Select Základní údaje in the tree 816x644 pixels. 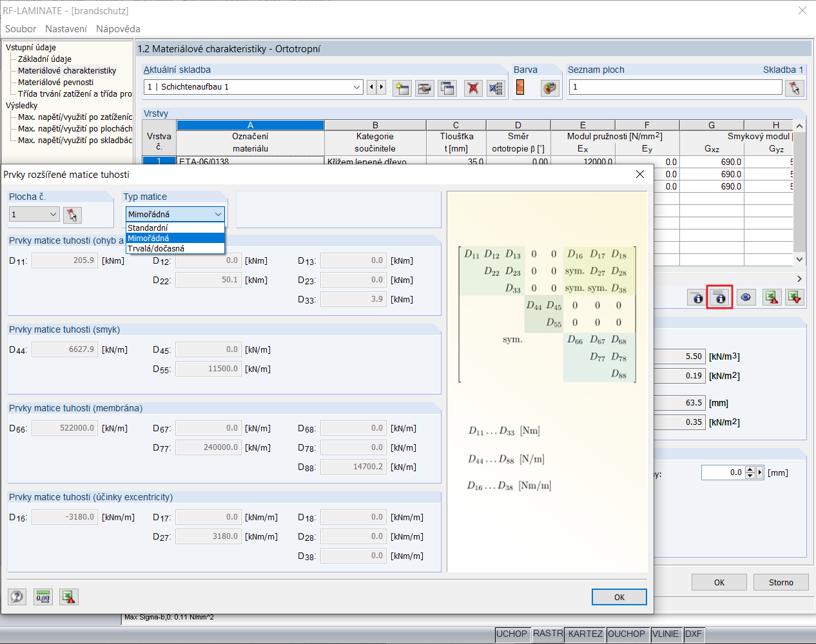(x=44, y=59)
